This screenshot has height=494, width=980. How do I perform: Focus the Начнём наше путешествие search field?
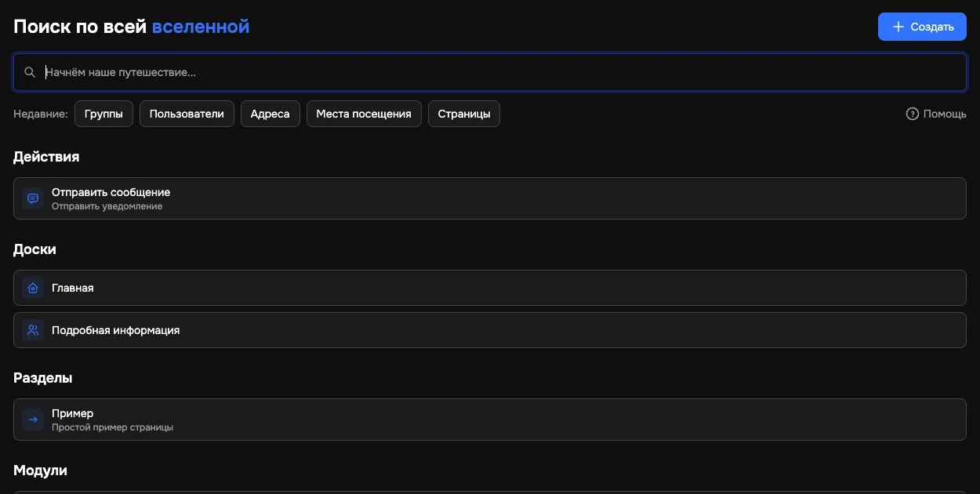pos(490,72)
